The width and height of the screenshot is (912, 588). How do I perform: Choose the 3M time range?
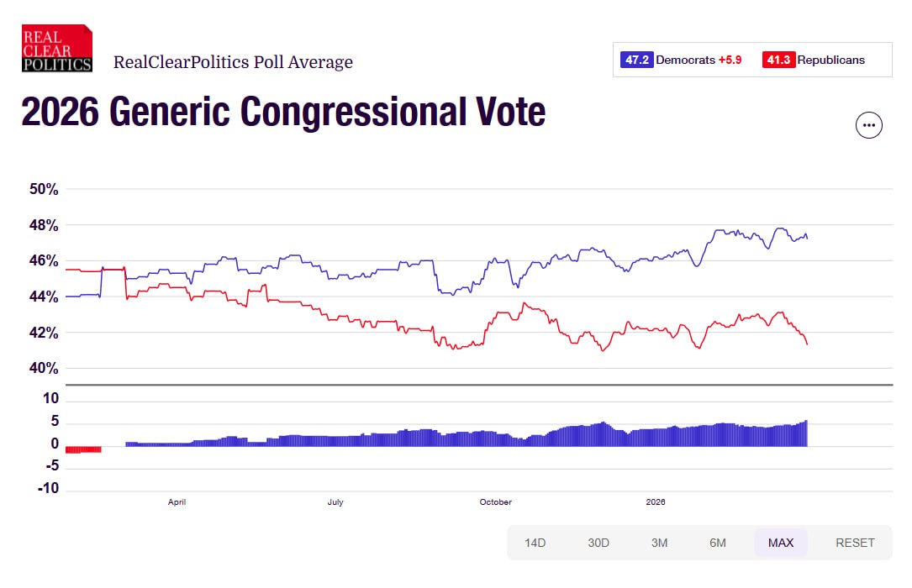[659, 543]
